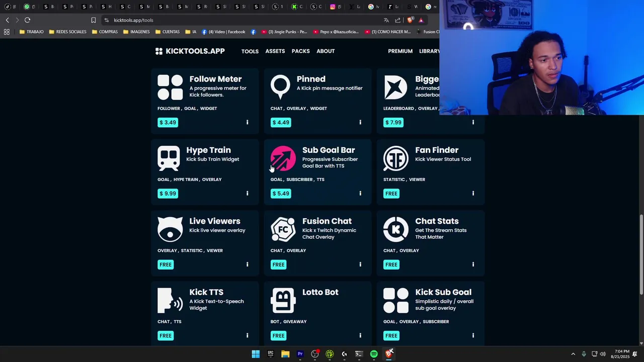Click the KICKTOOLS.APP logo
The image size is (644, 362).
(x=190, y=51)
